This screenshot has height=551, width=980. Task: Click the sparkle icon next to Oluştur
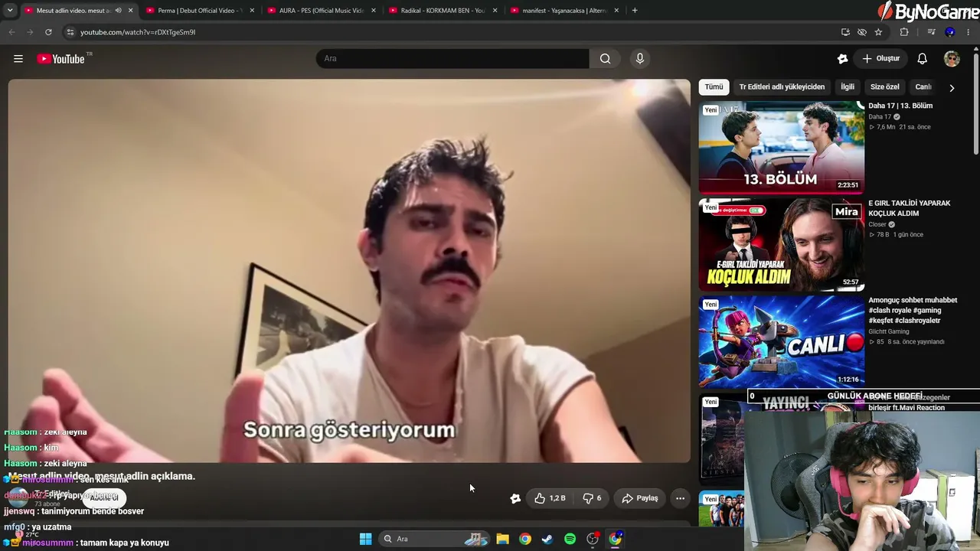[843, 59]
